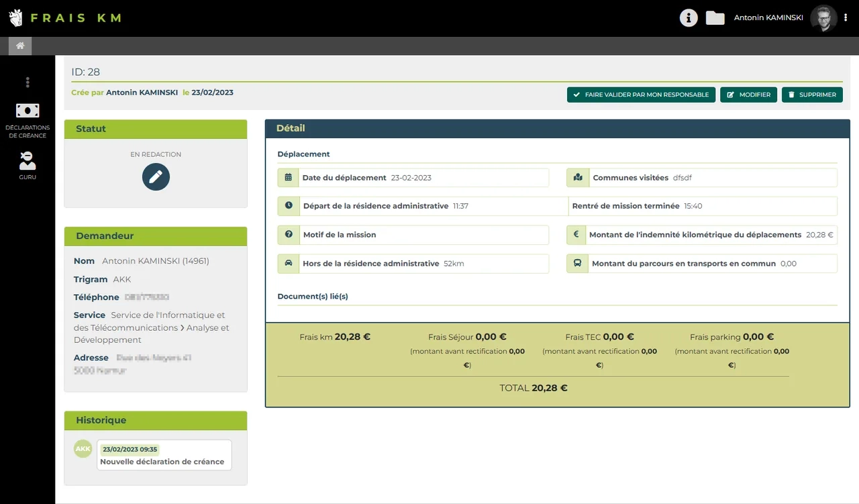Click the AKK avatar in Historique
Image resolution: width=859 pixels, height=504 pixels.
[83, 449]
